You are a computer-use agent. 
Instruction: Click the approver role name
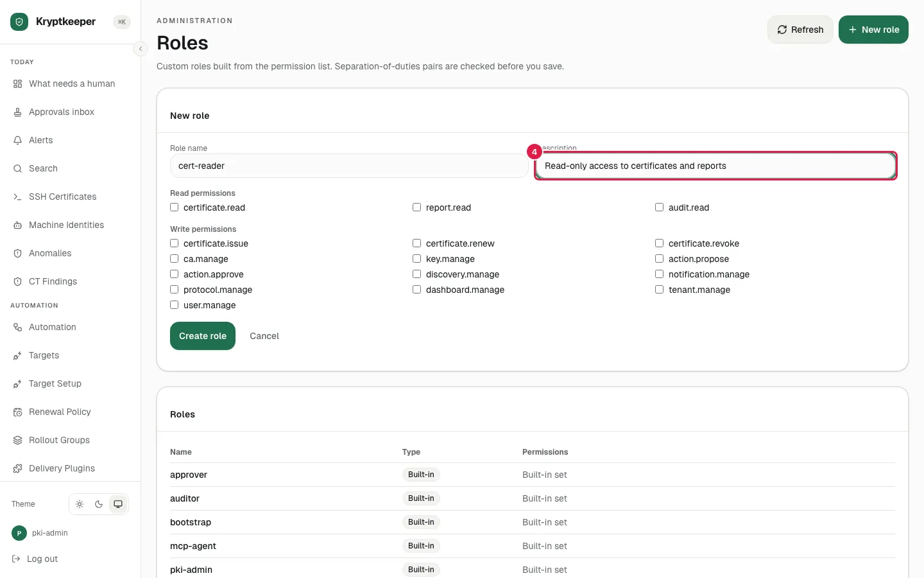click(x=189, y=475)
